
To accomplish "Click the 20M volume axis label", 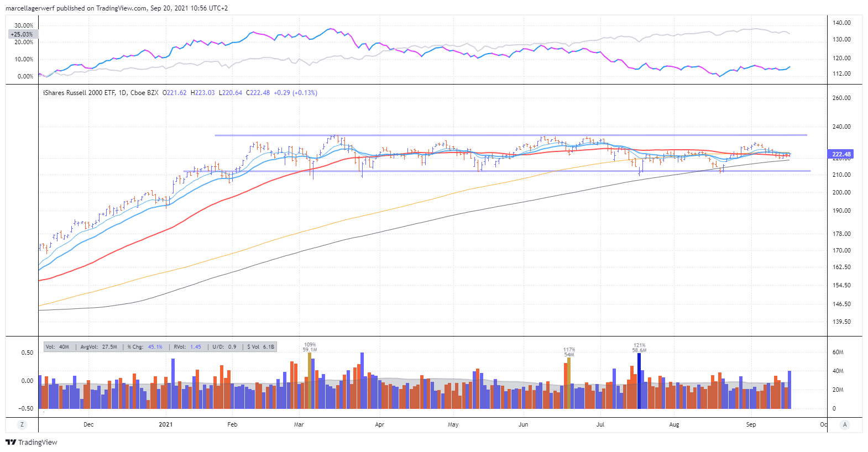I will (838, 390).
